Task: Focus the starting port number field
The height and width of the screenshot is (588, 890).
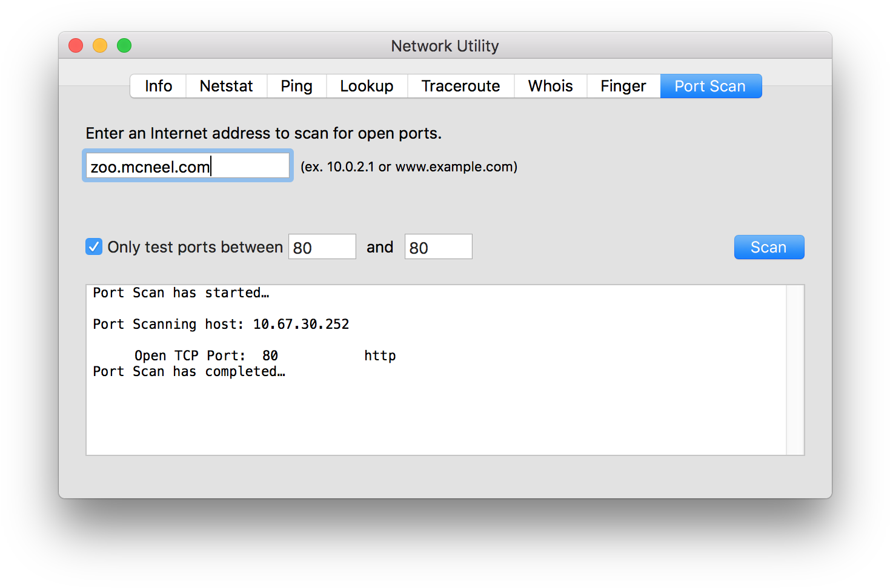Action: [x=322, y=247]
